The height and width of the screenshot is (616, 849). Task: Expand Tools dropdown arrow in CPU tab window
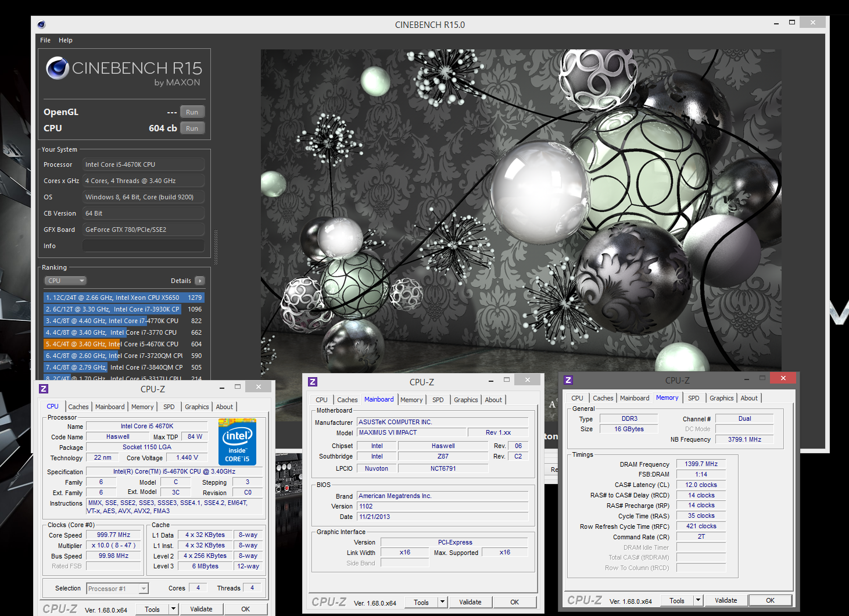[173, 609]
